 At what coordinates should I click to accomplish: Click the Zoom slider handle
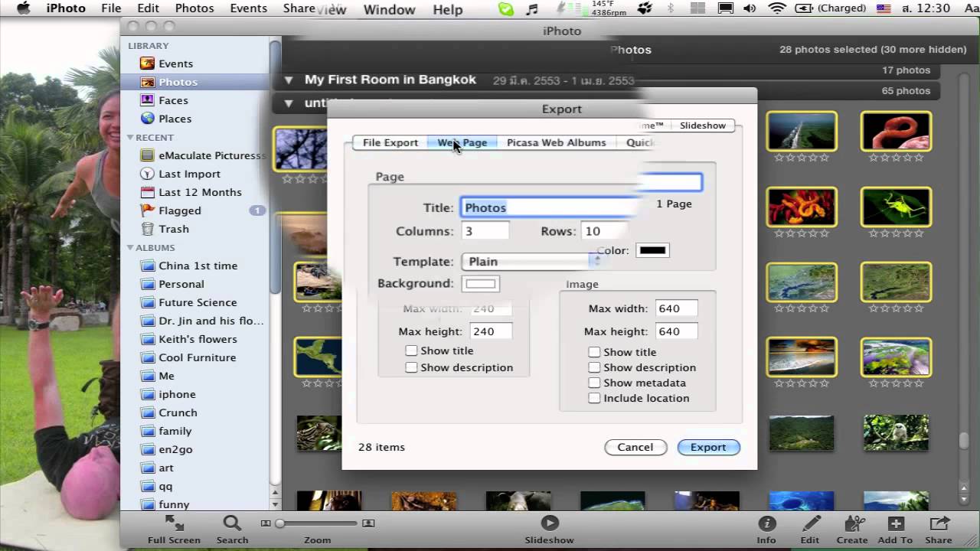(x=280, y=523)
